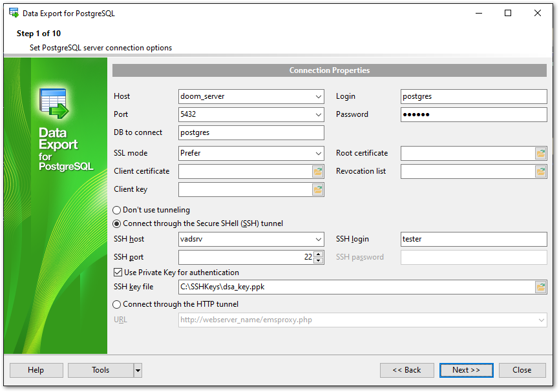Open the SSH host dropdown list
The height and width of the screenshot is (392, 559).
pos(319,240)
